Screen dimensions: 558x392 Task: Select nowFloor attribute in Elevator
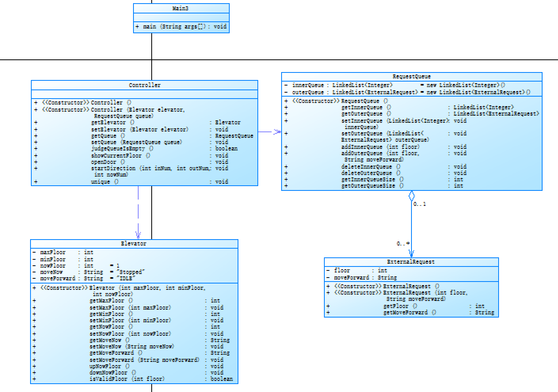point(76,266)
